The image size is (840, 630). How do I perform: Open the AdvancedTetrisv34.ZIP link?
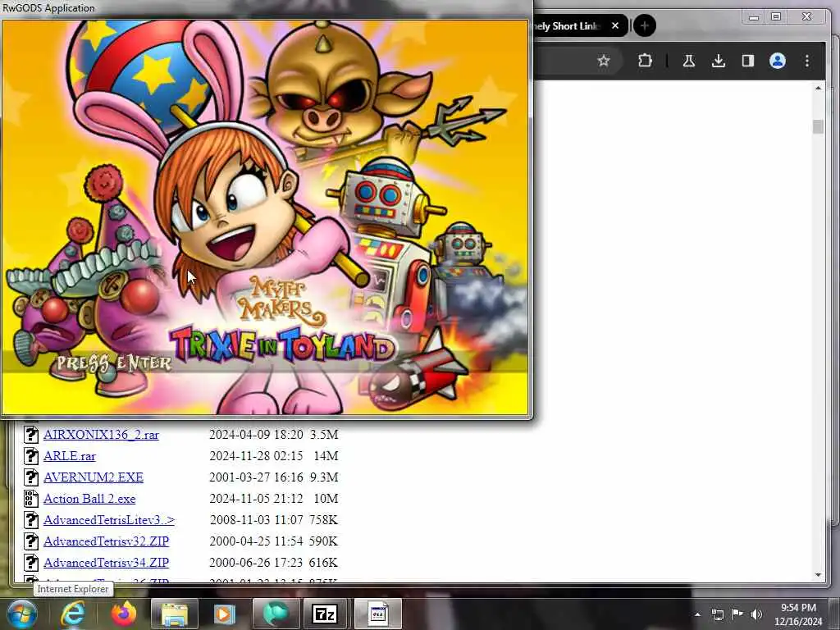pos(106,563)
